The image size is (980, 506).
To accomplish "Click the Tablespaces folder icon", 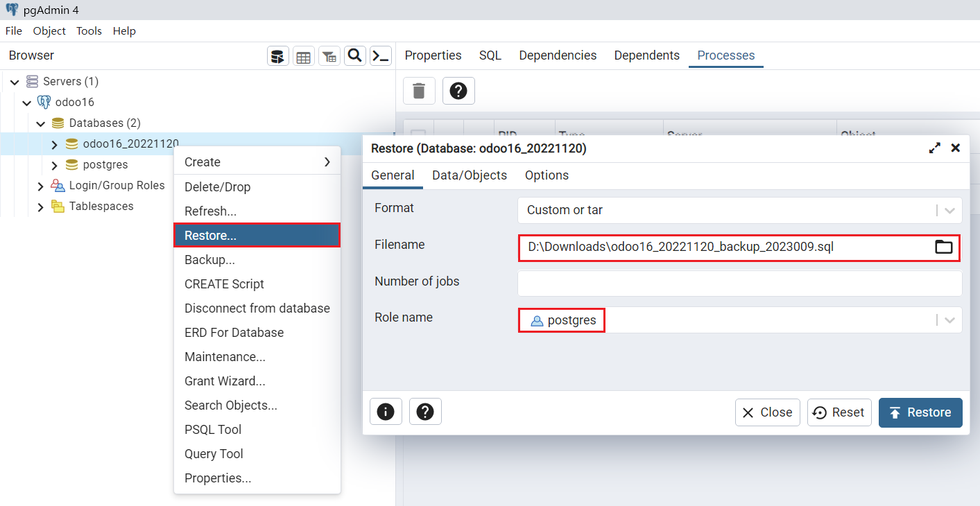I will click(58, 207).
